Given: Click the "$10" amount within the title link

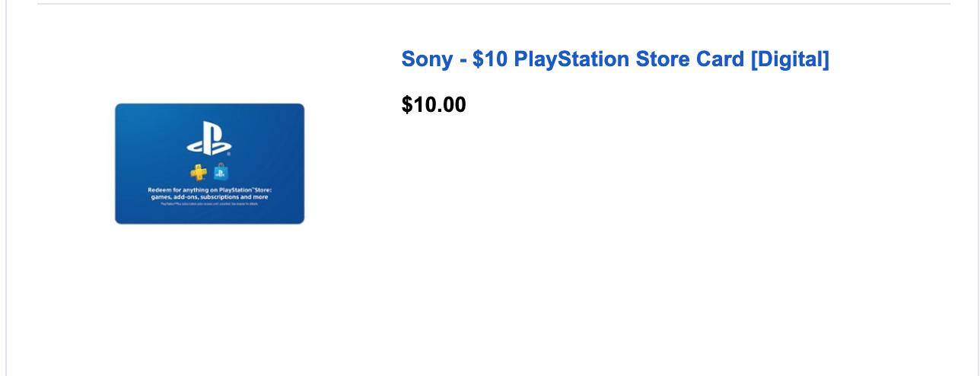Looking at the screenshot, I should [489, 59].
